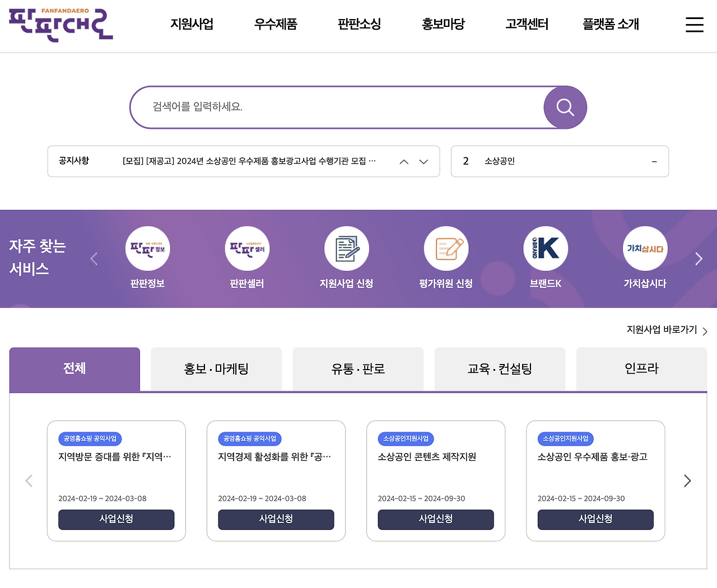Click 사업신청 for 소상공인 콘텐츠 제작지원
Screen dimensions: 717x588
coord(435,520)
